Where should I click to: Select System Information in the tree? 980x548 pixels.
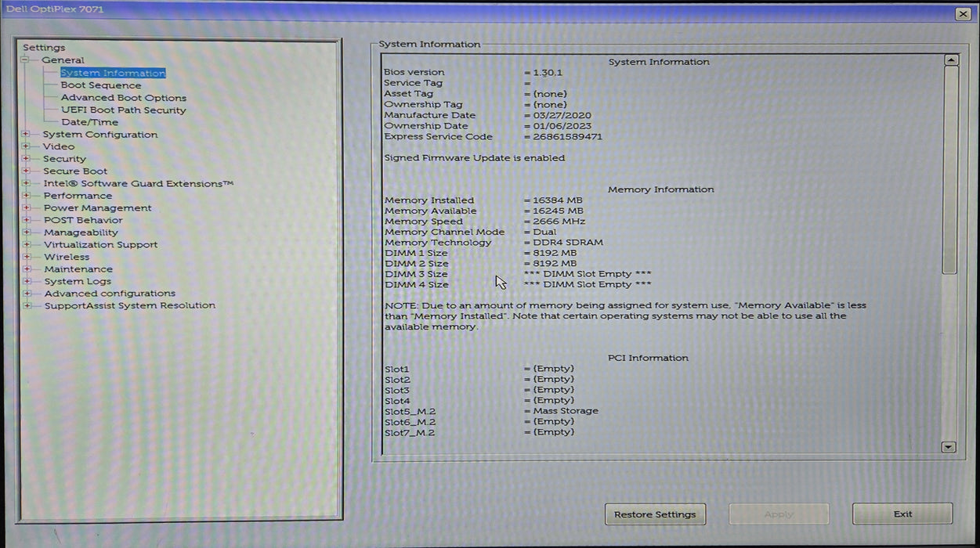coord(113,73)
